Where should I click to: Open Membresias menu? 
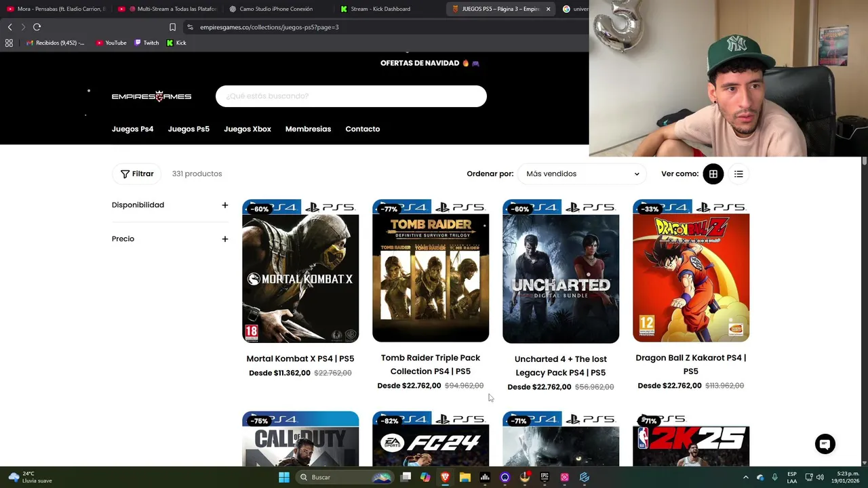(x=308, y=129)
